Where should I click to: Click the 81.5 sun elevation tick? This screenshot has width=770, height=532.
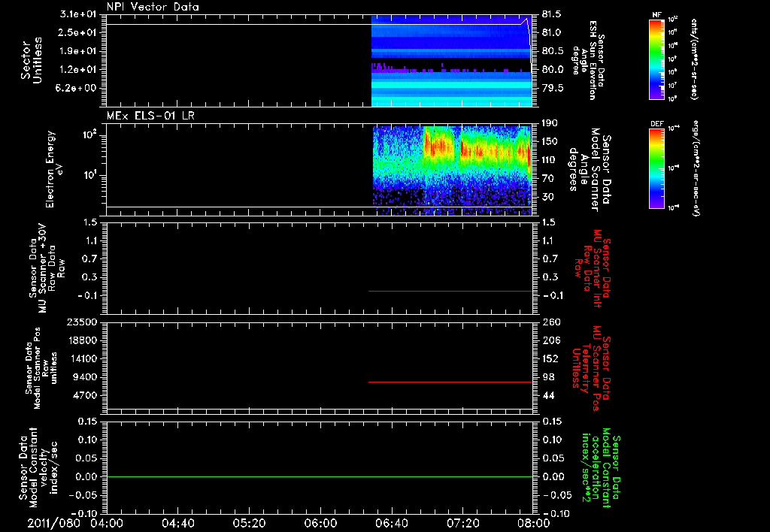point(552,15)
